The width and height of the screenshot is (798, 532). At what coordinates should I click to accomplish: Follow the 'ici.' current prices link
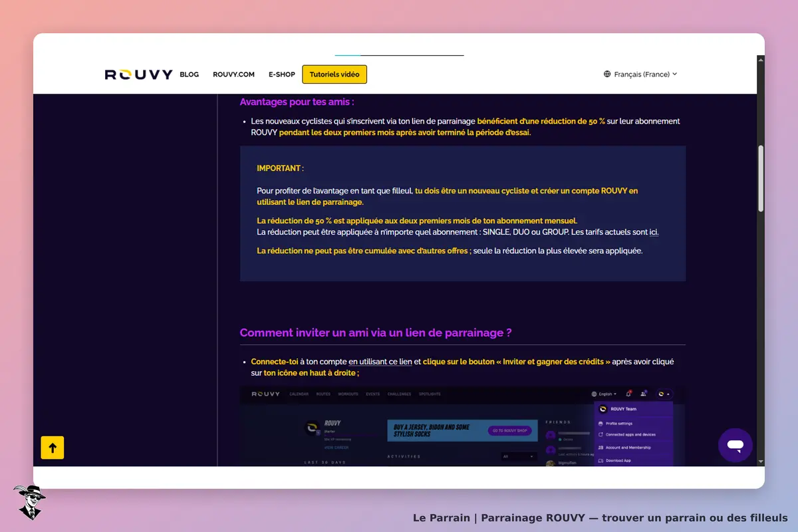tap(654, 232)
